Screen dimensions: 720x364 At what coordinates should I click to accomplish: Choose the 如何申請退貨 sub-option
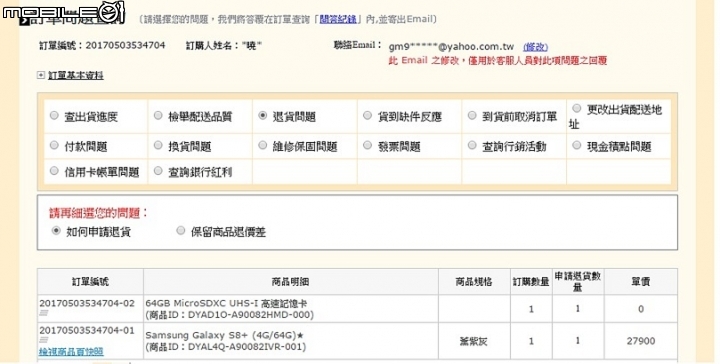[56, 231]
